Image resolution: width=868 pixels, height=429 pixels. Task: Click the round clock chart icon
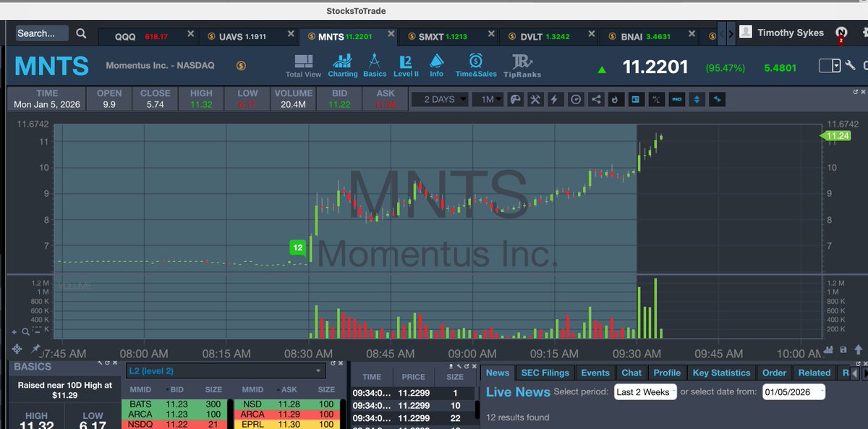[x=576, y=99]
